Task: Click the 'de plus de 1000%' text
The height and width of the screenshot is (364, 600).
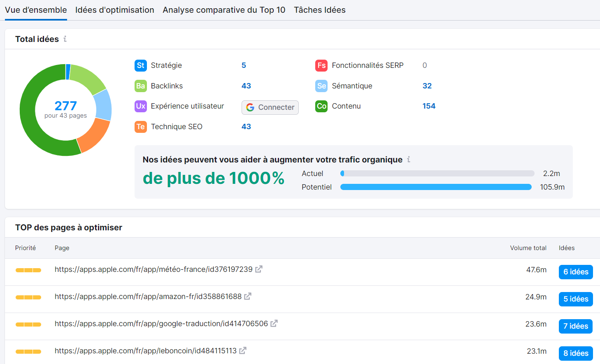Action: coord(214,178)
